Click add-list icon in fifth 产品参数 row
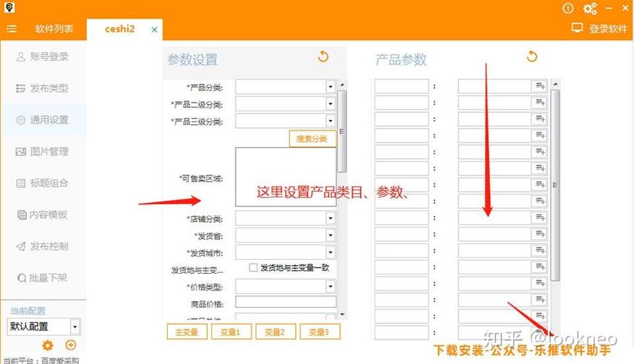 (x=540, y=152)
